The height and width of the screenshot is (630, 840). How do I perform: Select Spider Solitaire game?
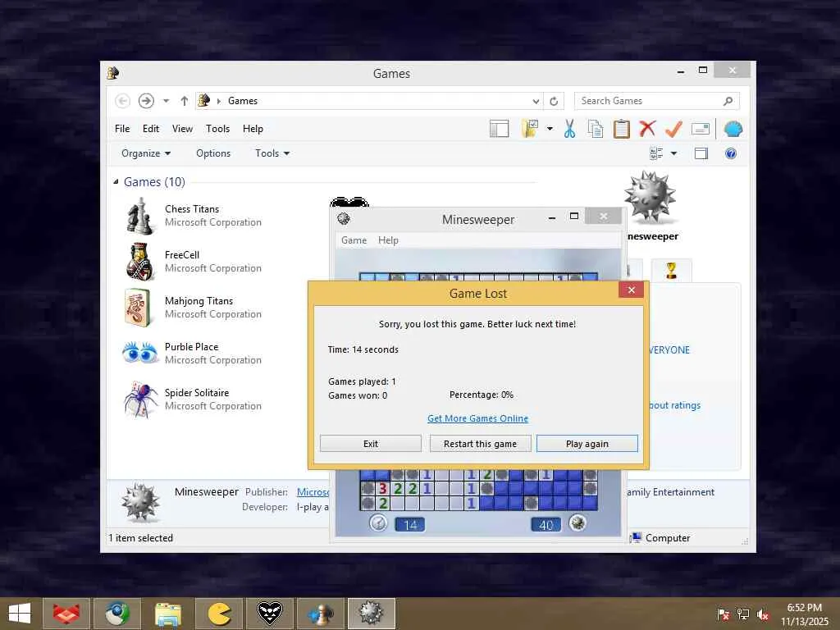coord(193,399)
